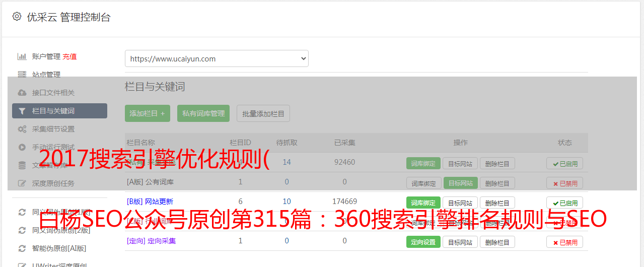Click the server icon for 站点管理
The width and height of the screenshot is (644, 267).
click(22, 75)
